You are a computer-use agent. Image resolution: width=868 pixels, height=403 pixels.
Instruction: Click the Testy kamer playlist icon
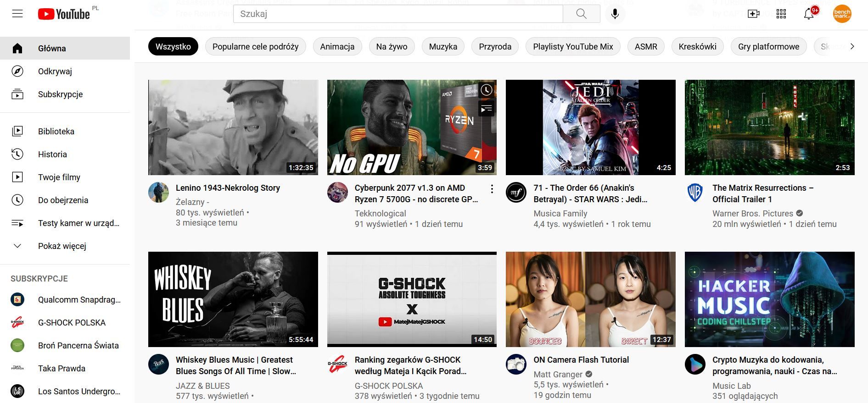[17, 223]
